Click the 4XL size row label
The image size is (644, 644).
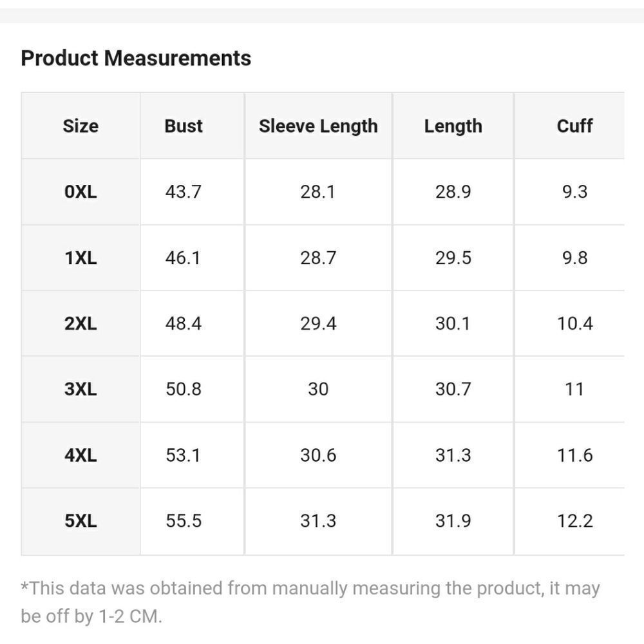[x=80, y=455]
